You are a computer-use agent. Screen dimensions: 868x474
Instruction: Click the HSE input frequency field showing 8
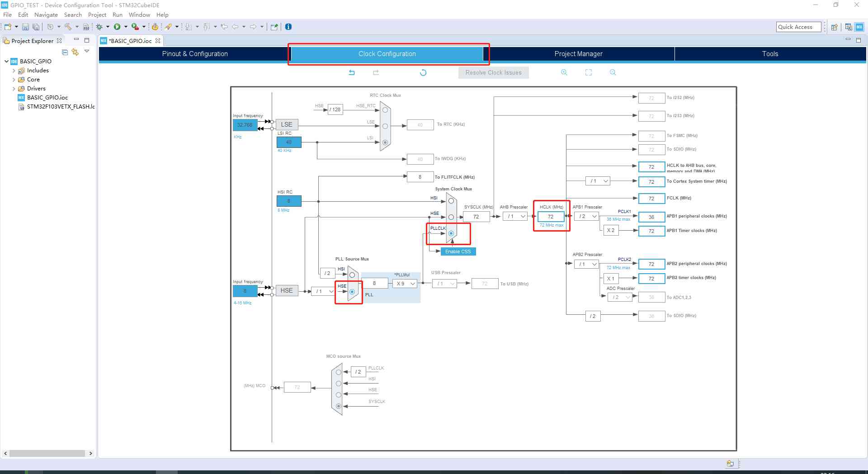[x=245, y=291]
